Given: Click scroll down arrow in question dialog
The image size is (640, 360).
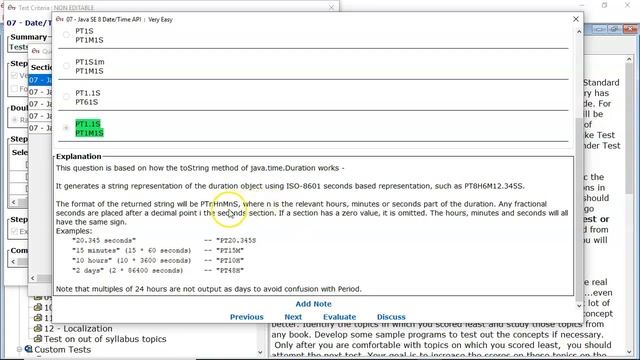Looking at the screenshot, I should 579,306.
